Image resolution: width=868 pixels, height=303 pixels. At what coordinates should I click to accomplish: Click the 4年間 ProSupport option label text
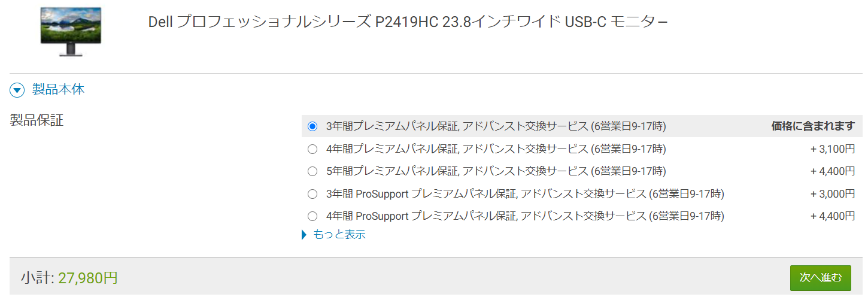pyautogui.click(x=525, y=216)
